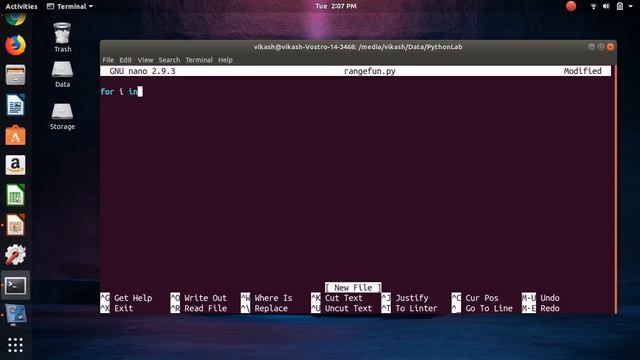Open the system settings tools icon

pos(16,255)
